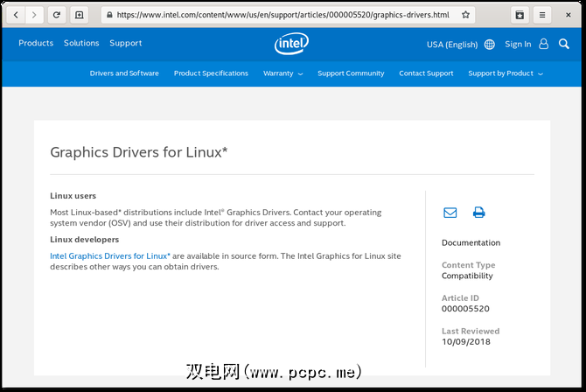
Task: Click the lock icon in address bar
Action: point(109,15)
